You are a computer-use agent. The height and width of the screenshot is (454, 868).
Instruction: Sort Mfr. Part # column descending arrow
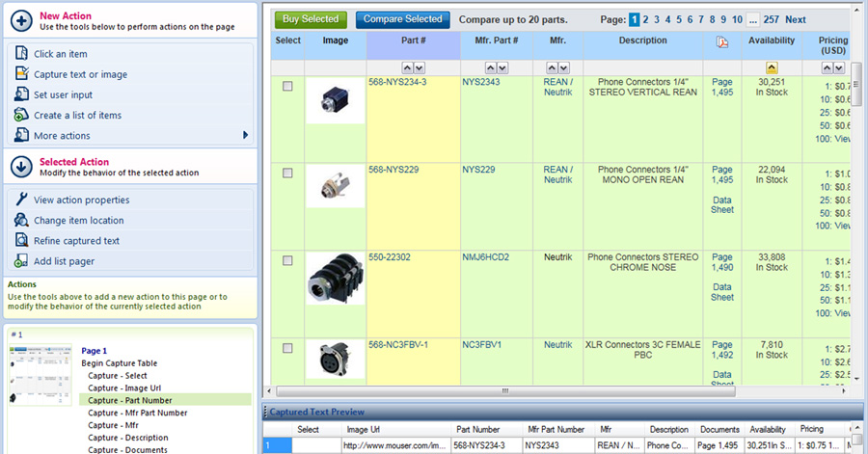[502, 68]
